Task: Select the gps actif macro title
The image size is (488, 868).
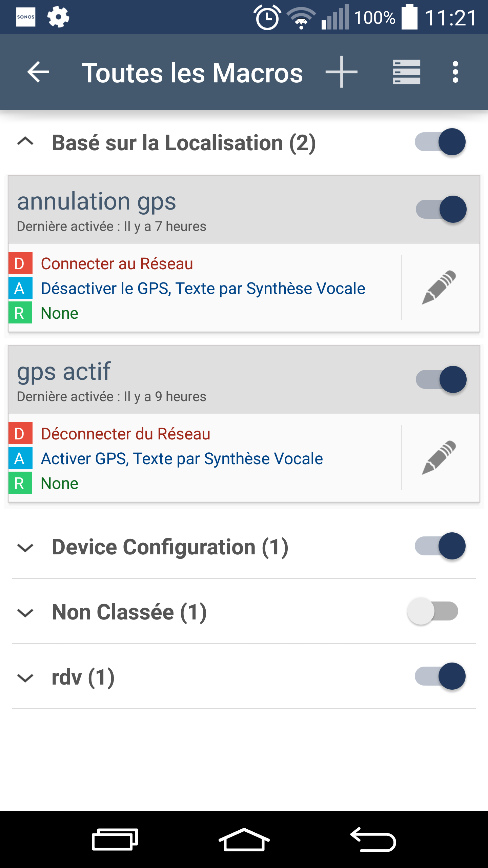Action: (x=64, y=371)
